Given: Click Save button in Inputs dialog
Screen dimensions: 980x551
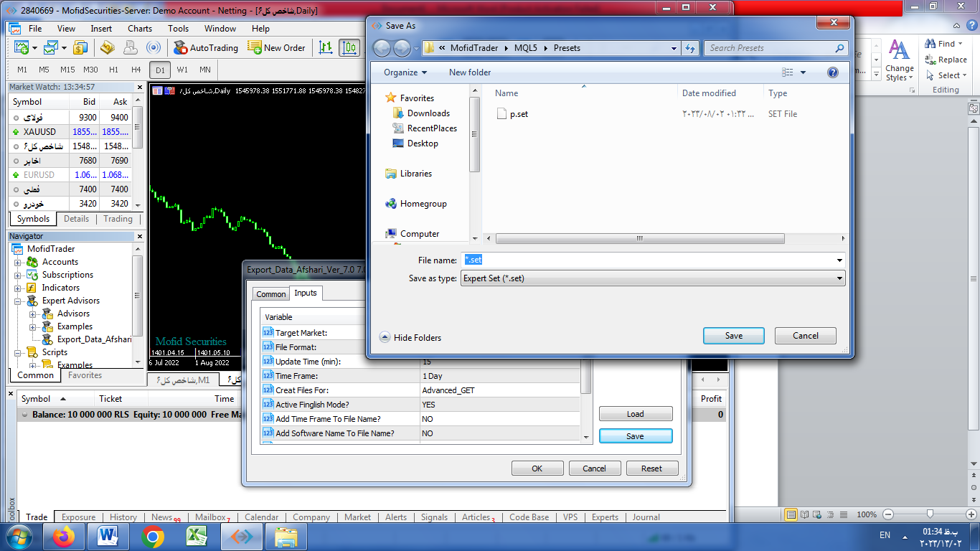Looking at the screenshot, I should [x=636, y=436].
